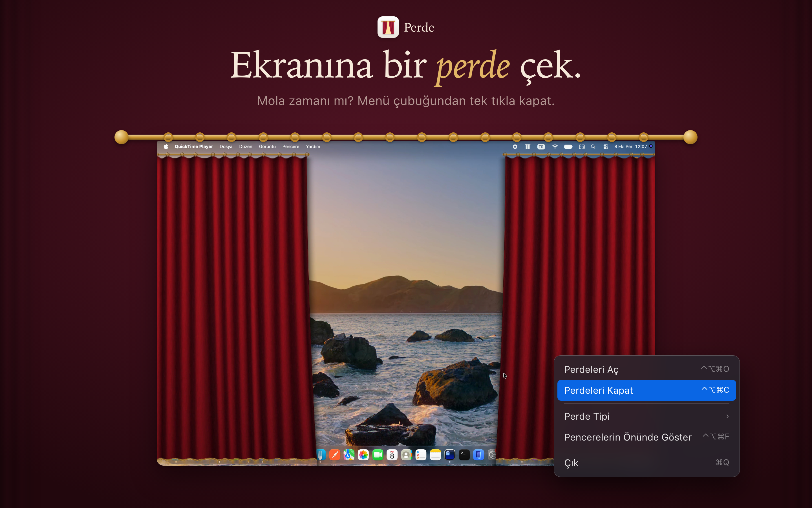812x508 pixels.
Task: Open the blue phone simulator app in the Dock
Action: click(x=478, y=455)
